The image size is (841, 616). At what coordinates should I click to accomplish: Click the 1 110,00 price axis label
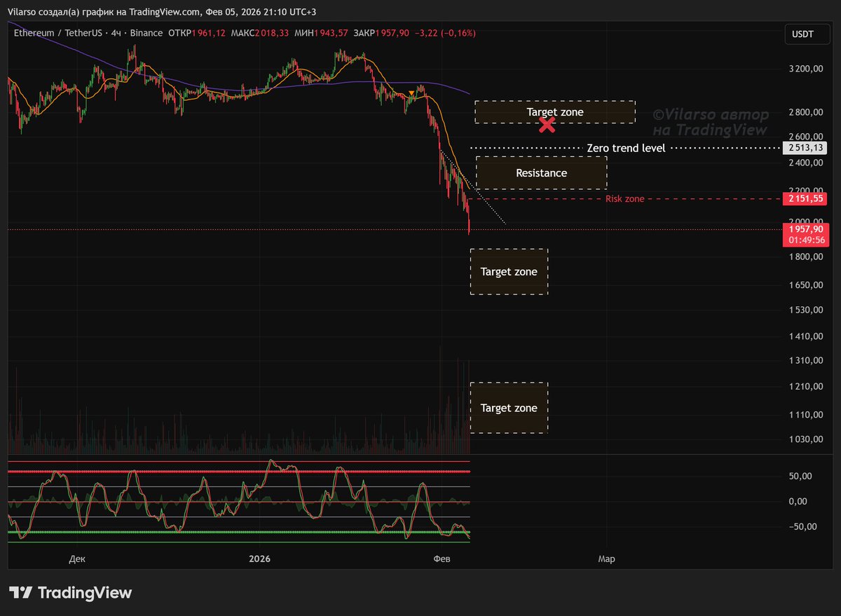pyautogui.click(x=805, y=415)
